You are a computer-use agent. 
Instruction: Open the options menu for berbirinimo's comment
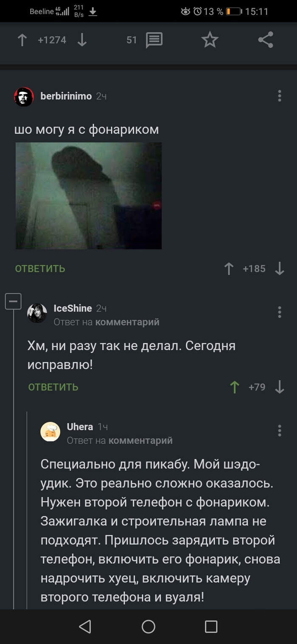tap(280, 96)
